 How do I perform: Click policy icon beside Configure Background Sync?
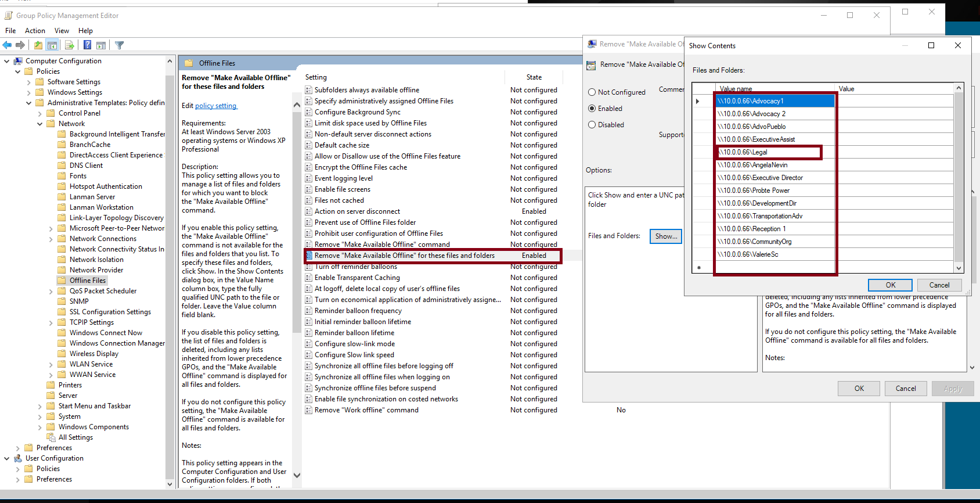pyautogui.click(x=309, y=112)
